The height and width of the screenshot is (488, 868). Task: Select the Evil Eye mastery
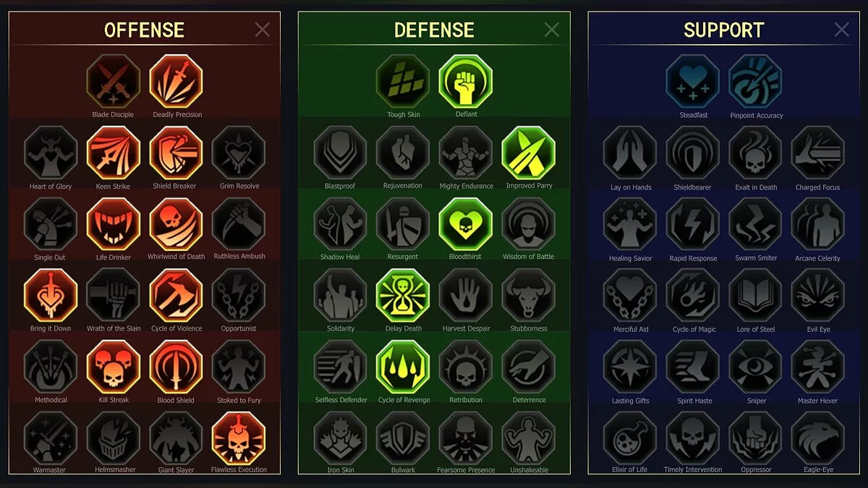pyautogui.click(x=818, y=296)
